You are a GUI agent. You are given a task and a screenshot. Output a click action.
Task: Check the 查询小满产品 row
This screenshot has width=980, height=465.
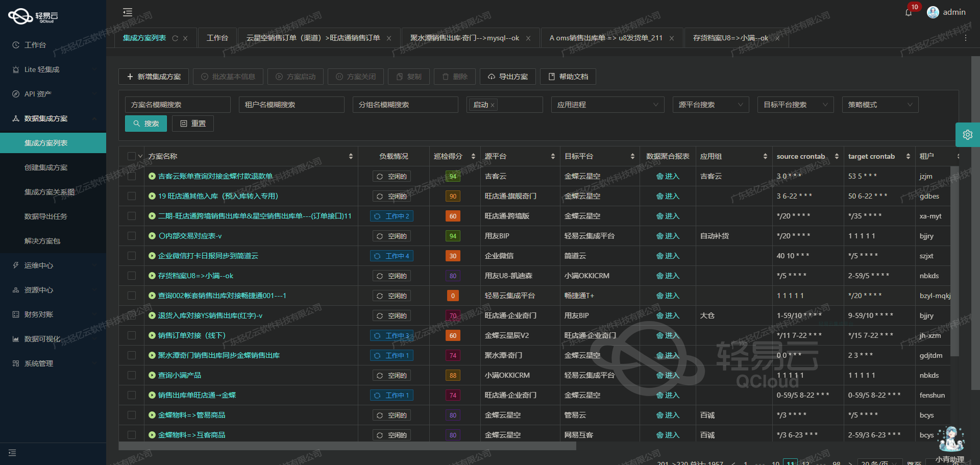132,375
